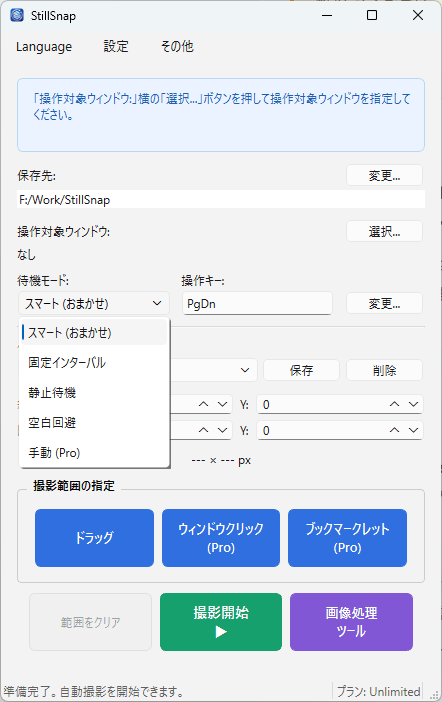Viewport: 442px width, 702px height.
Task: Select スマート (おまかせ) in dropdown list
Action: point(94,333)
